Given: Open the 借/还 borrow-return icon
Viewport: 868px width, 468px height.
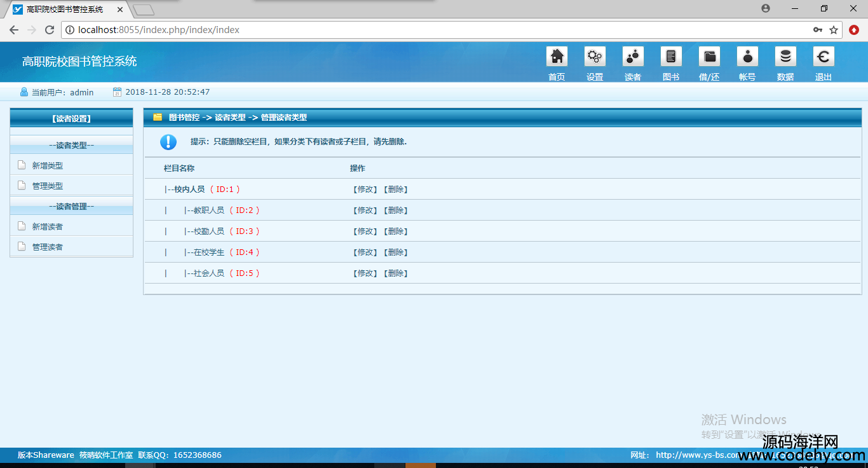Looking at the screenshot, I should point(709,57).
